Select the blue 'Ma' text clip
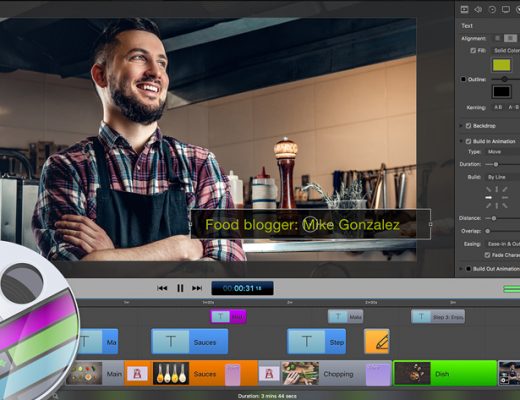The height and width of the screenshot is (400, 520). [98, 341]
